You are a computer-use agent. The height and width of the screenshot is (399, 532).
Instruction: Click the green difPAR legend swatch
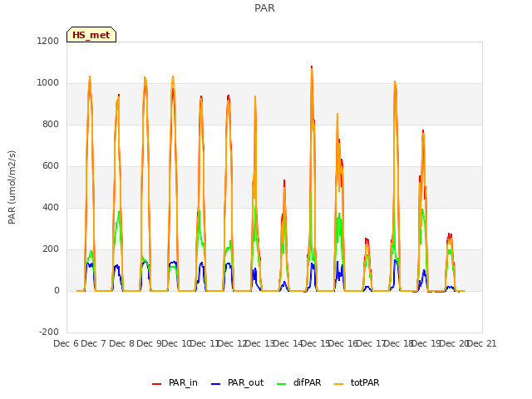point(282,384)
